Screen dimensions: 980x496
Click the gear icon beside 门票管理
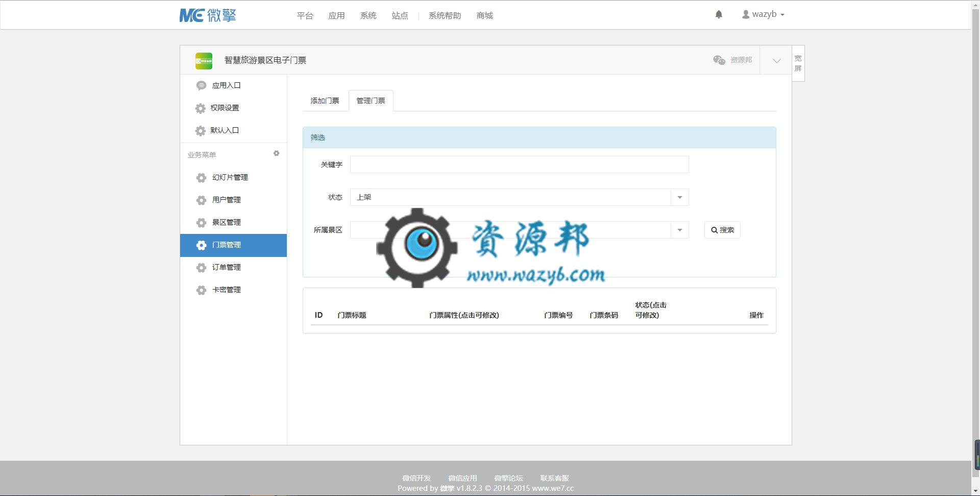(201, 245)
